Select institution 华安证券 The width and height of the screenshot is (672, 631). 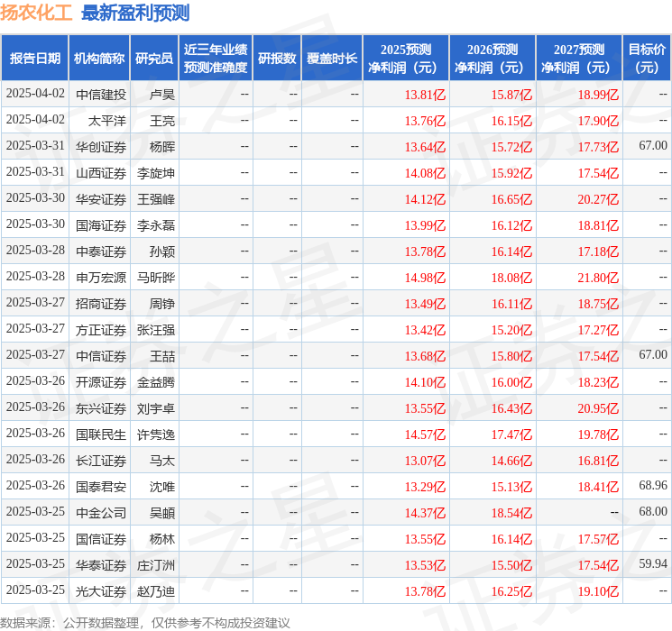101,199
